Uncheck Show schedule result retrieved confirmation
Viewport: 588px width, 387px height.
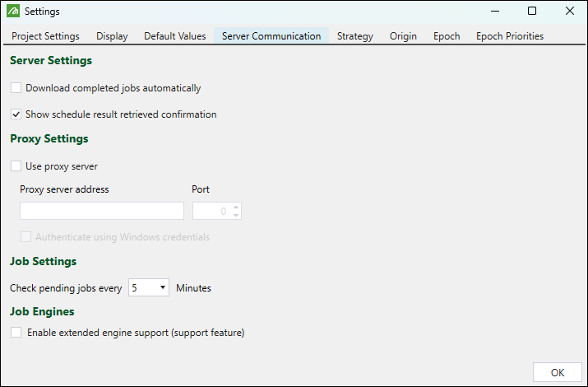click(x=16, y=114)
